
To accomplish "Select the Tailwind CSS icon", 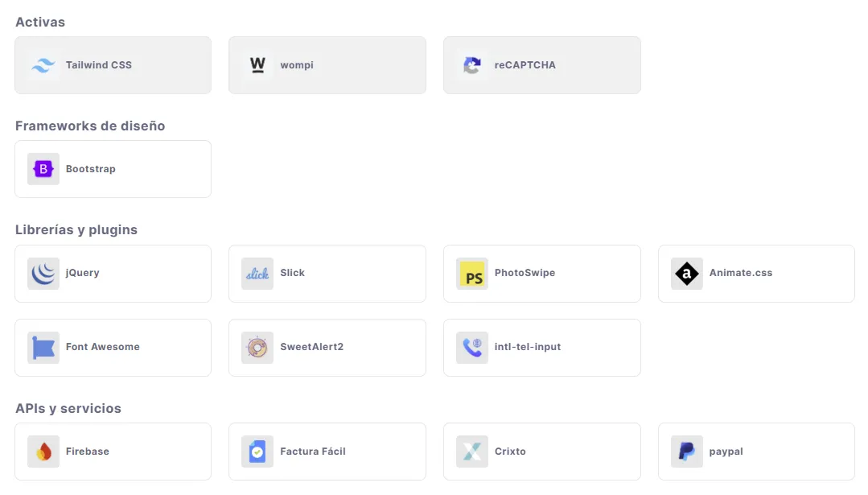I will coord(42,65).
